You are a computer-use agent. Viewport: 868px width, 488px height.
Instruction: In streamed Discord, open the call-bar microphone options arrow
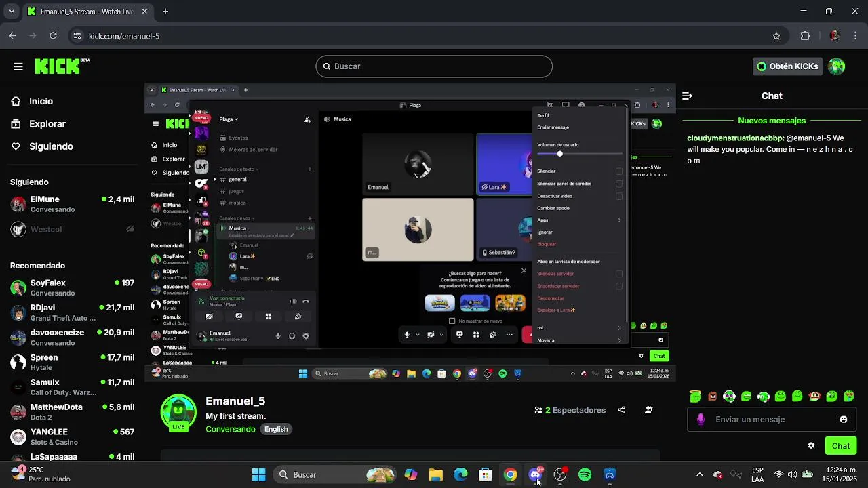(x=418, y=335)
